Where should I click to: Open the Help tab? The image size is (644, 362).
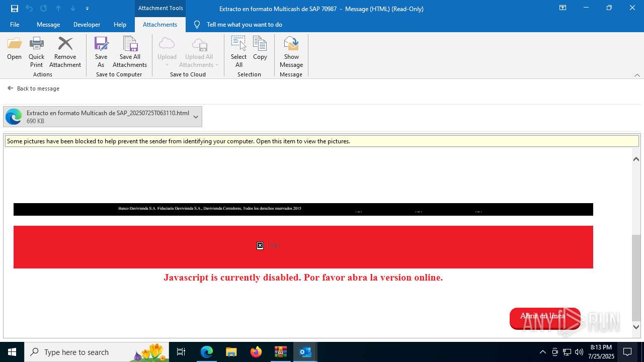click(120, 24)
